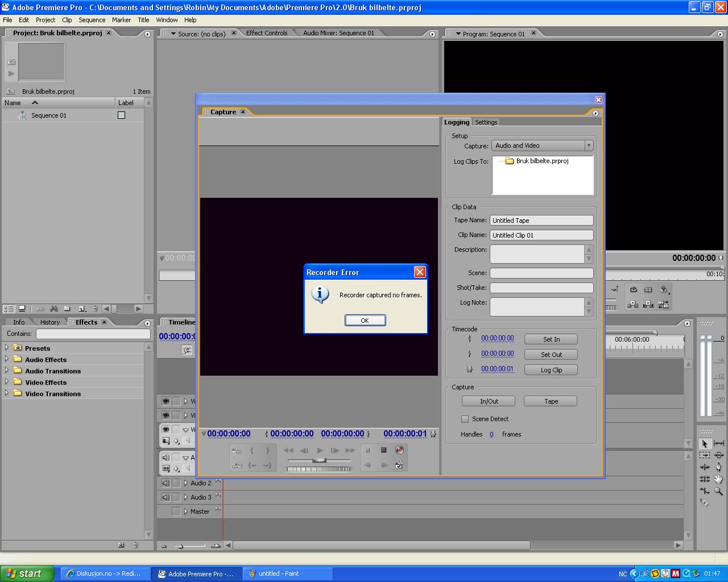This screenshot has width=728, height=582.
Task: Expand the Presets folder in Effects
Action: pos(7,348)
